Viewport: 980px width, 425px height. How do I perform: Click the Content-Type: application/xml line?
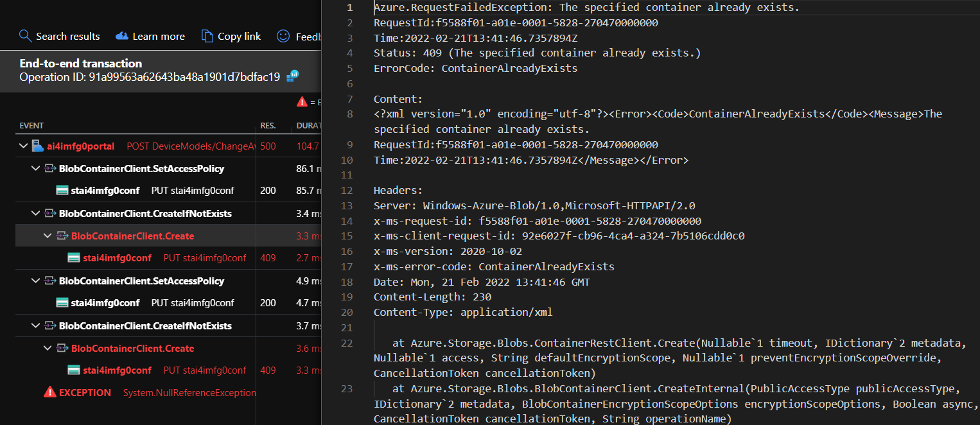click(463, 312)
